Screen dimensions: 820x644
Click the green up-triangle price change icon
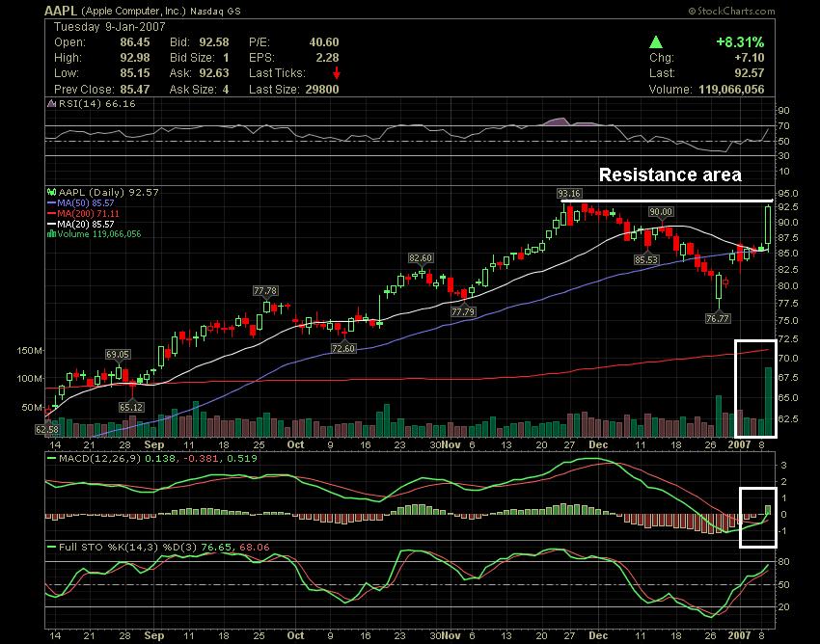tap(656, 42)
